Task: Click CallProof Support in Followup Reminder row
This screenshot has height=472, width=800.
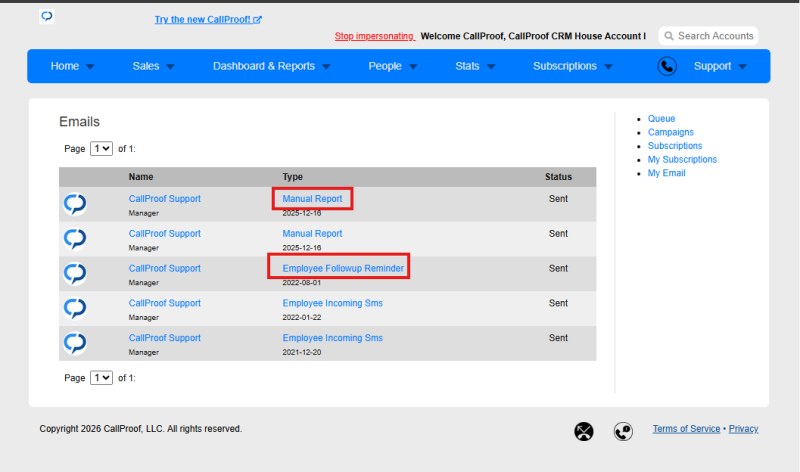Action: (164, 268)
